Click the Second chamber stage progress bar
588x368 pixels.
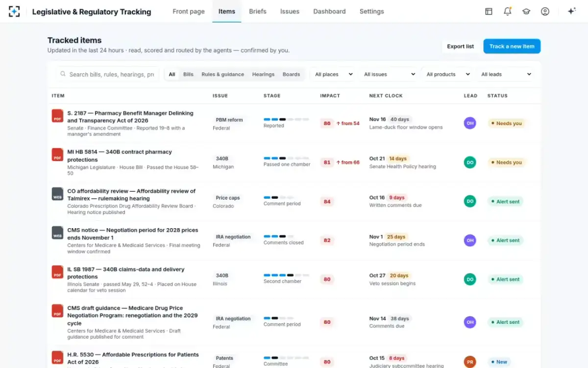[x=286, y=275]
